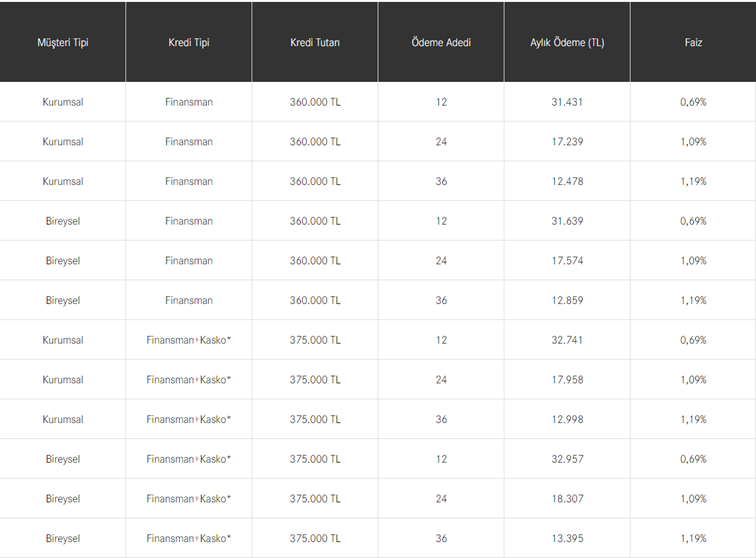This screenshot has width=756, height=558.
Task: Click the Ödeme Adedi column header
Action: point(441,43)
